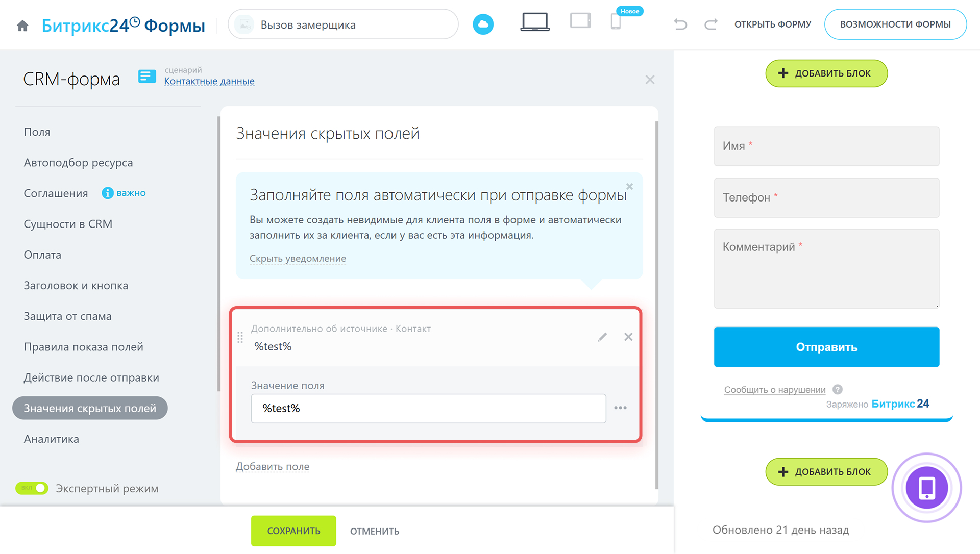Switch to desktop laptop preview
This screenshot has width=980, height=554.
click(x=534, y=22)
